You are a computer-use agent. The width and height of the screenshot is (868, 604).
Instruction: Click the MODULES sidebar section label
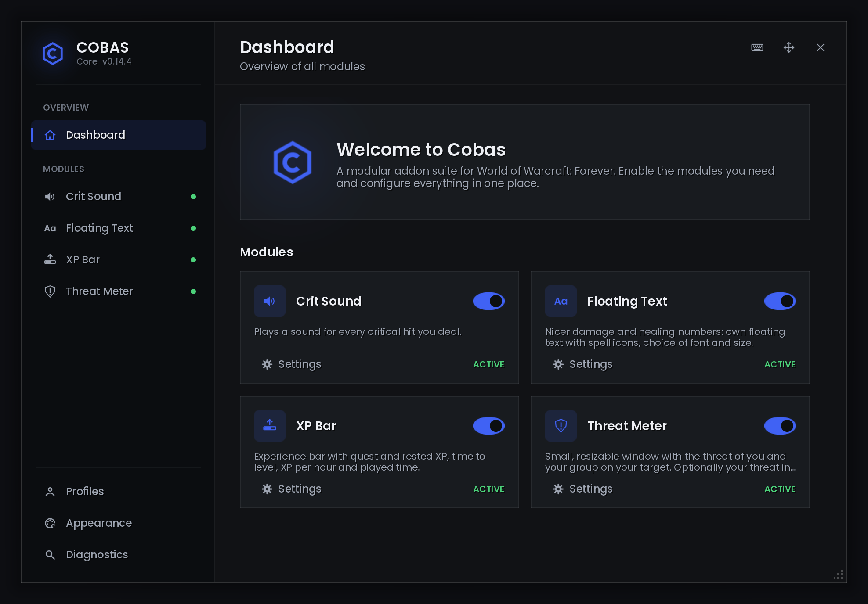pyautogui.click(x=64, y=169)
